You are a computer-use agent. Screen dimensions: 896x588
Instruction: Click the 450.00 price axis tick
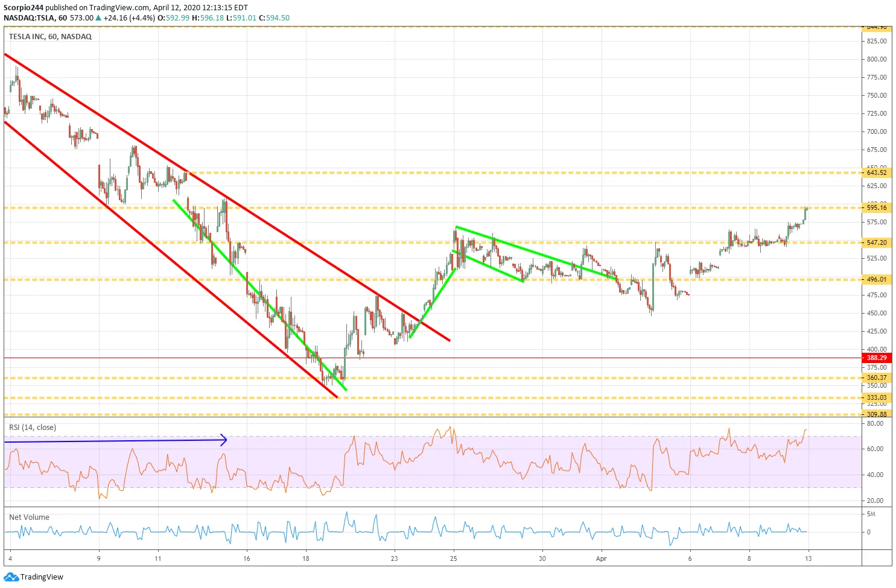click(877, 313)
